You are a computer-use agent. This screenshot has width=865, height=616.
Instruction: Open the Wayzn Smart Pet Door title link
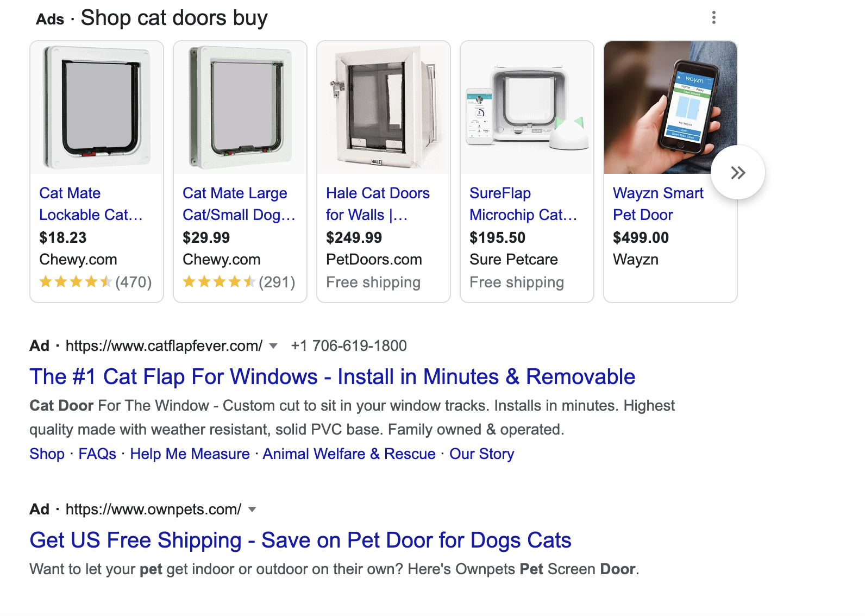657,204
